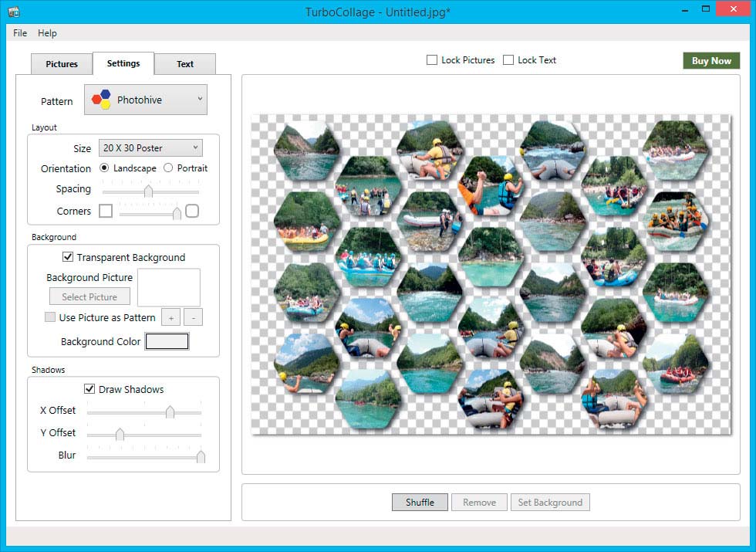Select Portrait orientation
This screenshot has width=756, height=552.
click(168, 168)
